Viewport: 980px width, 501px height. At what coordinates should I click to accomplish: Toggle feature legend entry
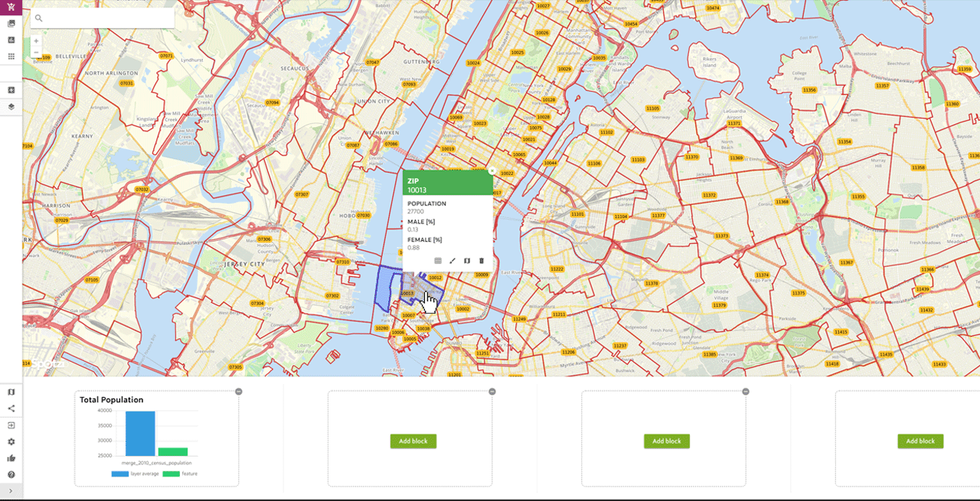click(180, 474)
